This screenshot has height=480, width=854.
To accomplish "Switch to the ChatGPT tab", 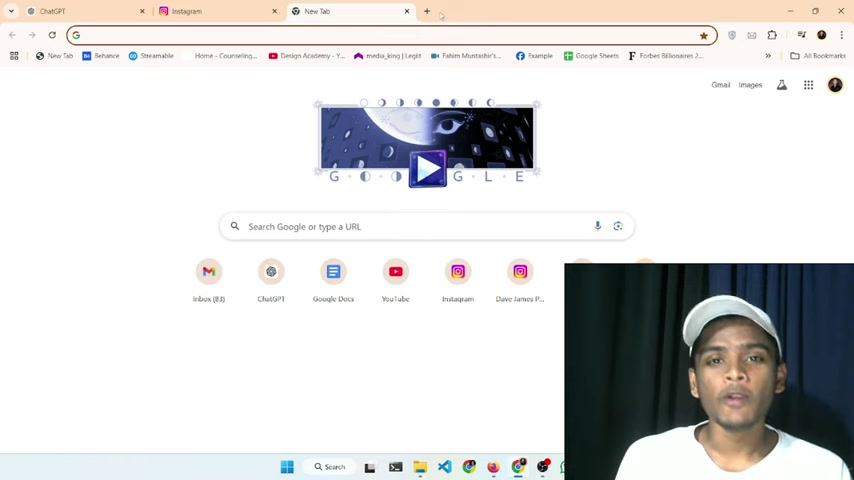I will click(x=87, y=11).
